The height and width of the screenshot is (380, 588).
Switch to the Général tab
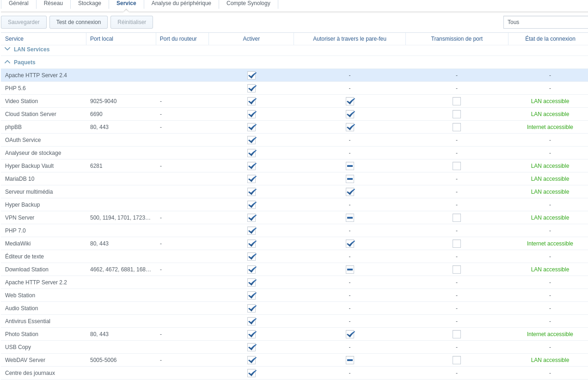(x=18, y=4)
